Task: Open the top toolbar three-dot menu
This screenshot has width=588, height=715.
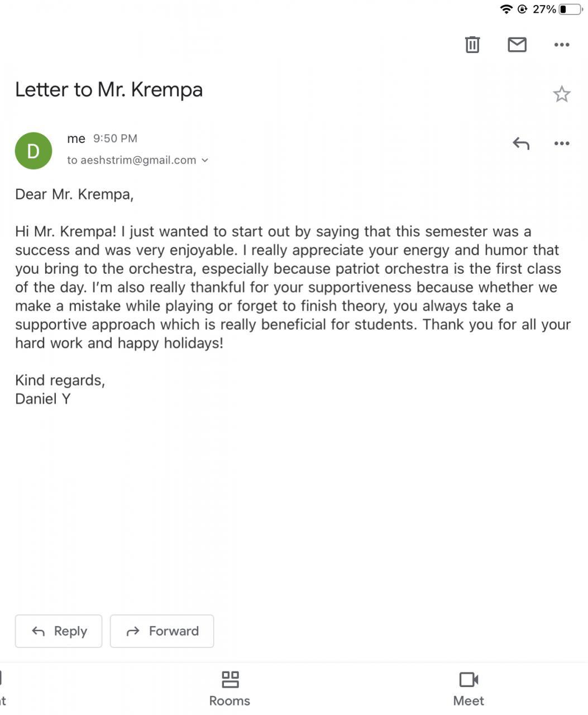Action: pyautogui.click(x=561, y=45)
